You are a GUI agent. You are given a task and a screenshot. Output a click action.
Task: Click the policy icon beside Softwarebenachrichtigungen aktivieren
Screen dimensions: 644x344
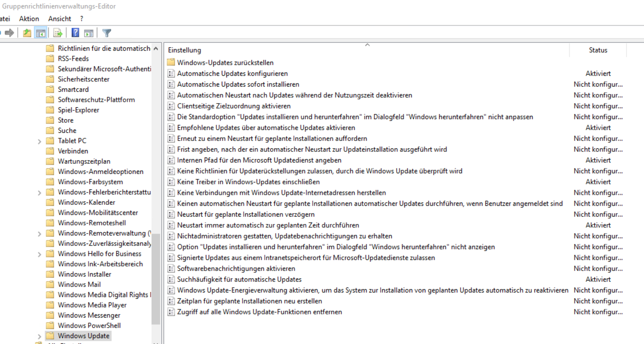[171, 269]
